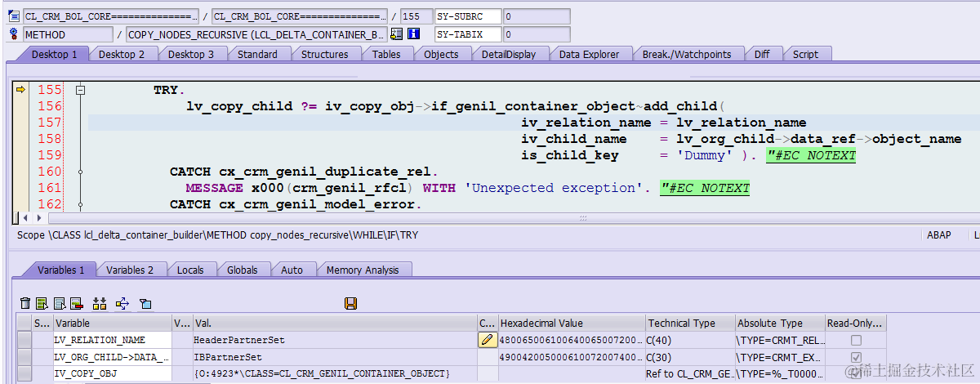Select the Variables 2 tab

pos(130,270)
